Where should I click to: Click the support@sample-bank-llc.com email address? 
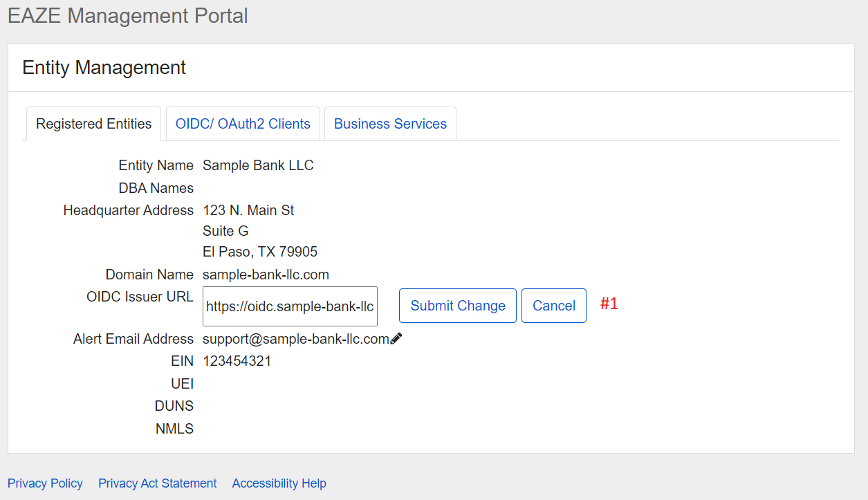point(295,339)
